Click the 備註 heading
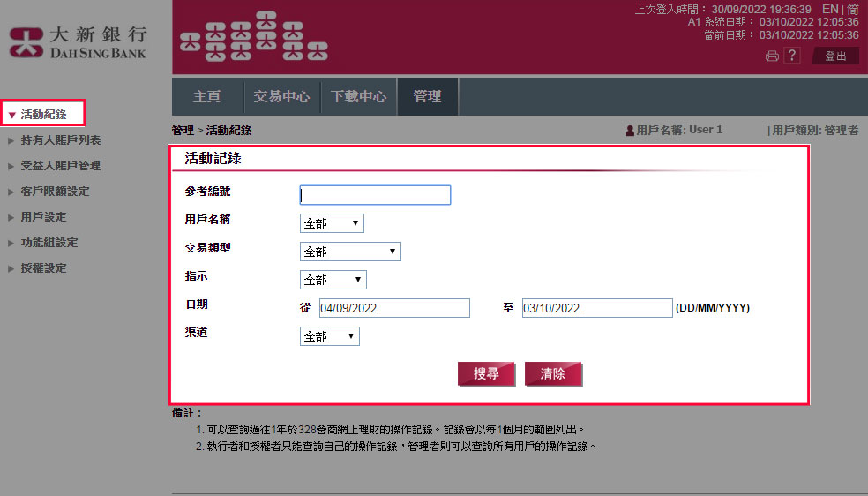 tap(186, 413)
